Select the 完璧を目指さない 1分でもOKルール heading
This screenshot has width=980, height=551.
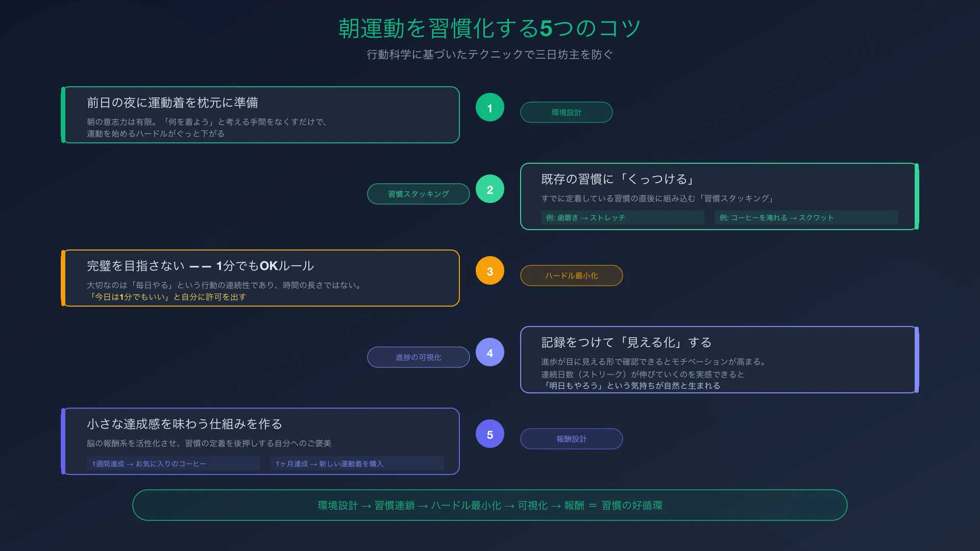coord(200,266)
